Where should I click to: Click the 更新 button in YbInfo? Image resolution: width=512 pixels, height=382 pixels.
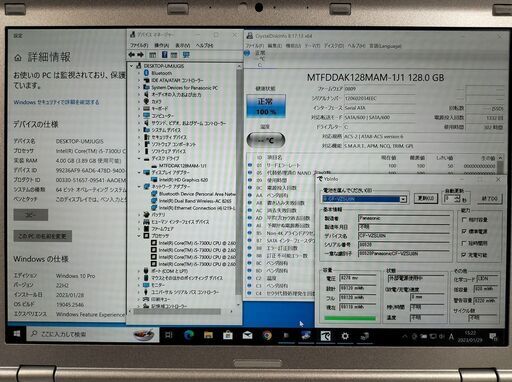click(426, 198)
